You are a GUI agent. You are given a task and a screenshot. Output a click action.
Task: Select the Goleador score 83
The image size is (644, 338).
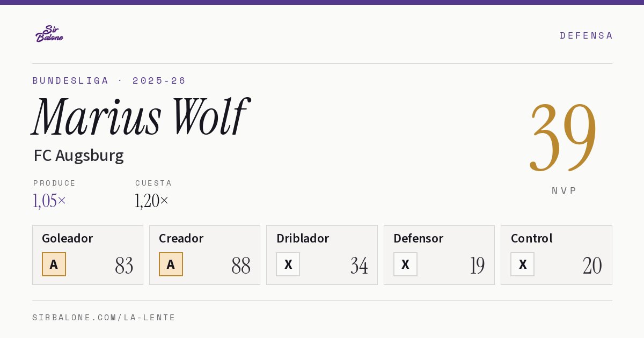pos(124,266)
